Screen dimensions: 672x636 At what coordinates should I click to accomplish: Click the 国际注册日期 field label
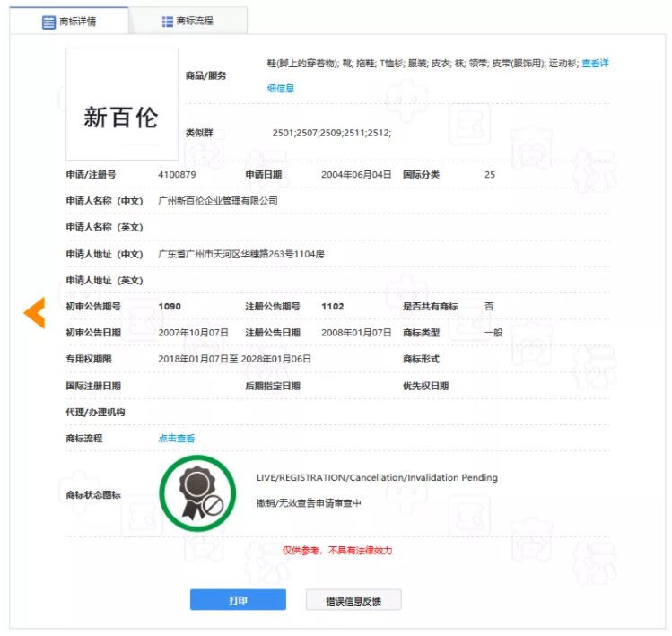[x=93, y=386]
